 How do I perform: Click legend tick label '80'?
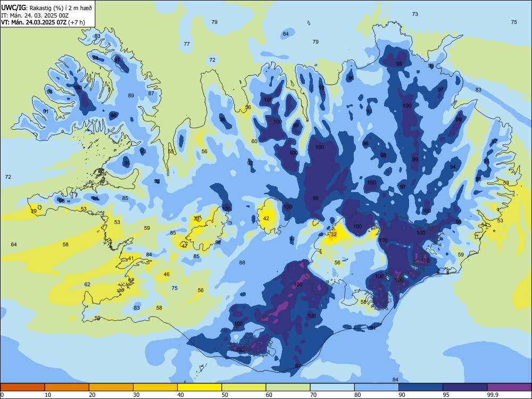[x=358, y=395]
